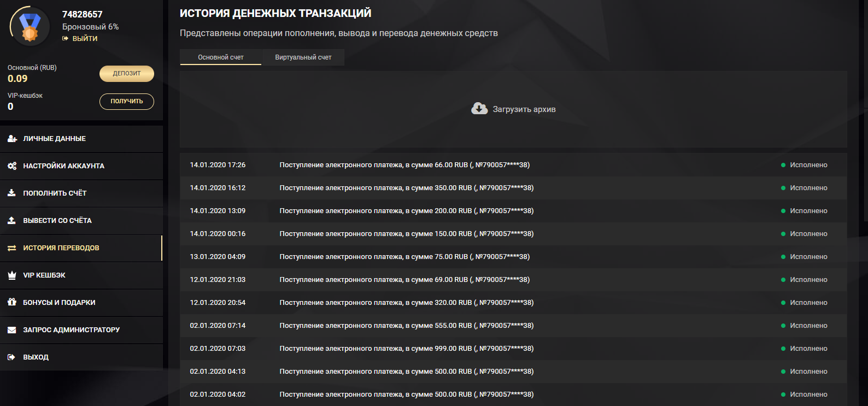This screenshot has width=868, height=406.
Task: Open ЛИЧНЫЕ ДАННЫЕ menu section
Action: pyautogui.click(x=81, y=139)
